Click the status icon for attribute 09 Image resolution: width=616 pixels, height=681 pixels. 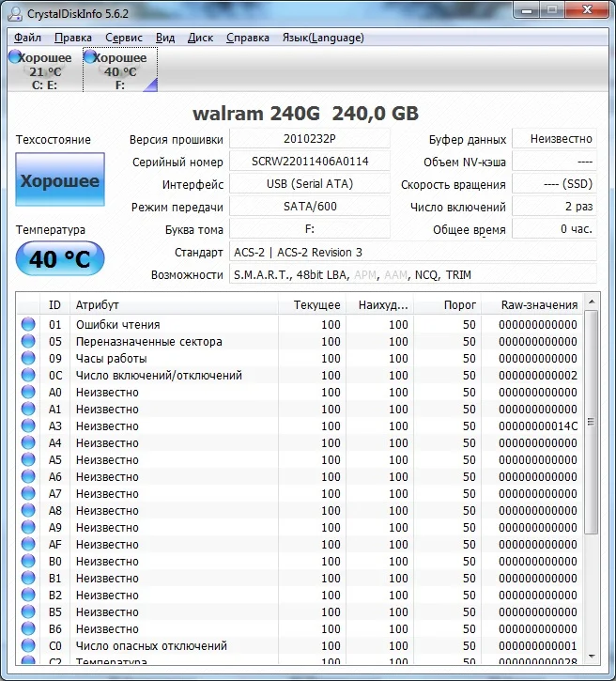28,358
